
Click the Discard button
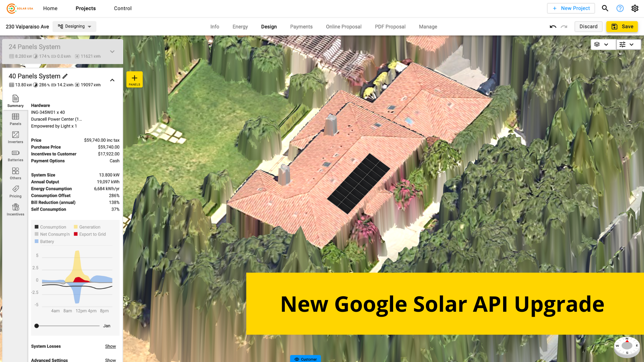(x=588, y=26)
